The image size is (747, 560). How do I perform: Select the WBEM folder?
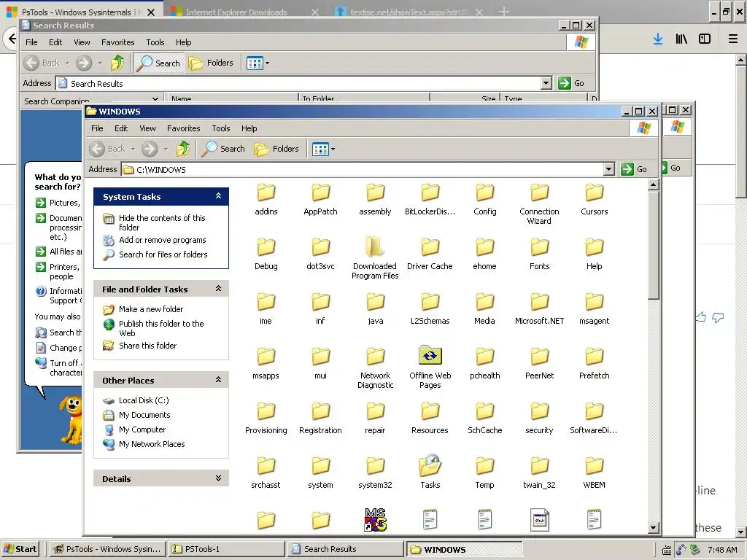point(594,473)
